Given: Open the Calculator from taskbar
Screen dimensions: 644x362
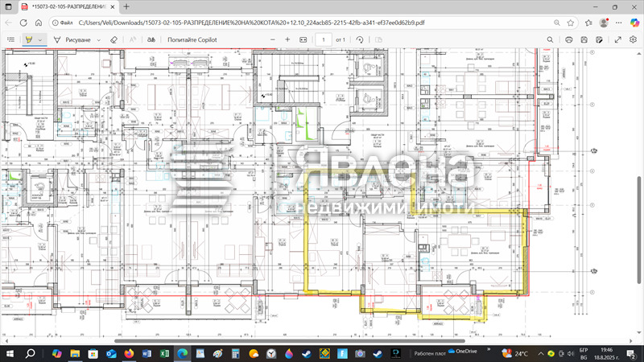Looking at the screenshot, I should pyautogui.click(x=235, y=354).
